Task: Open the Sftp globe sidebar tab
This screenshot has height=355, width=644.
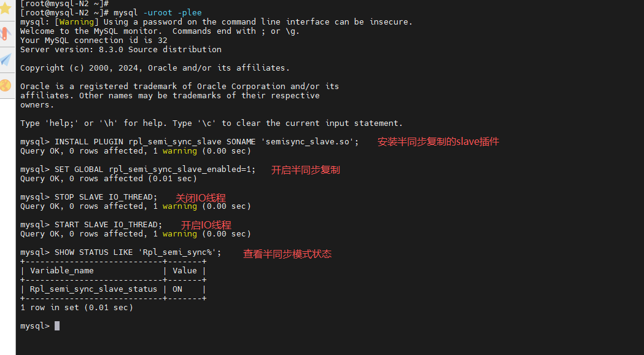Action: (x=6, y=85)
